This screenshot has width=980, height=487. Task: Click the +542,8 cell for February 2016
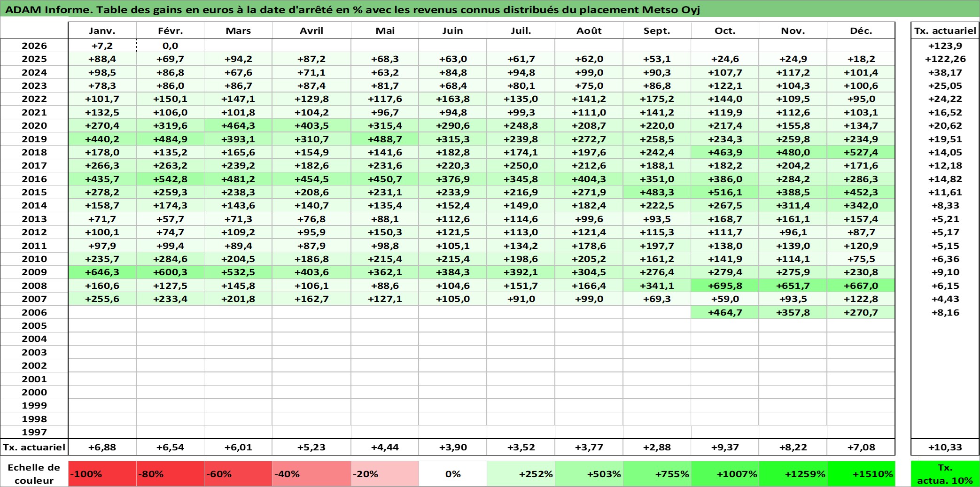(170, 179)
